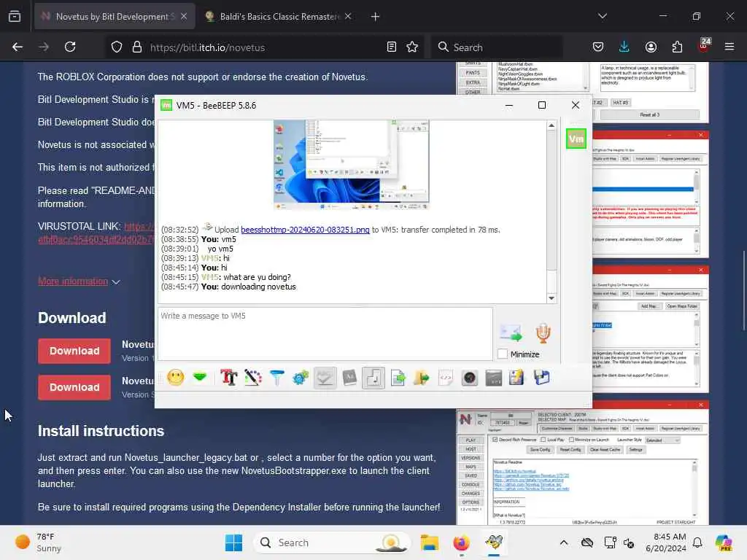The width and height of the screenshot is (747, 560).
Task: Open the desktop screenshot thumbnail in chat
Action: 351,165
